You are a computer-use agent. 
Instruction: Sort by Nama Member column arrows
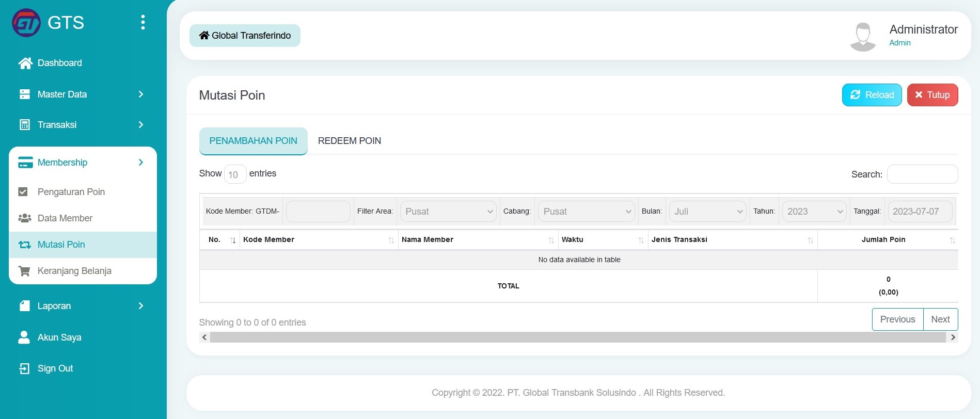tap(551, 240)
